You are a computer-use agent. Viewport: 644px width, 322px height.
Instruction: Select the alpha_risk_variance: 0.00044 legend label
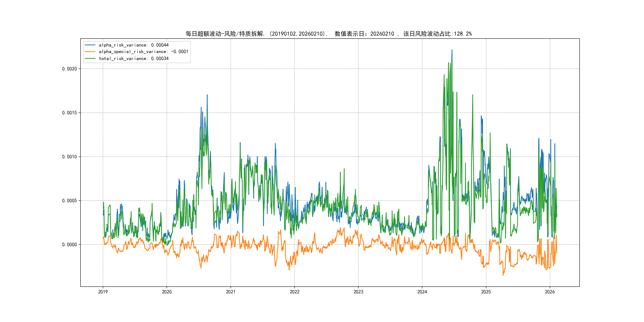tap(134, 45)
